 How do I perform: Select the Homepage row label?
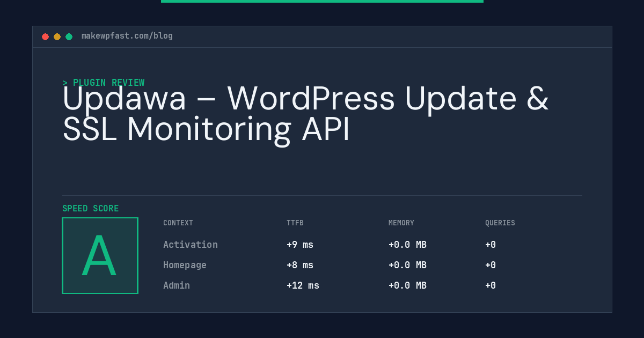tap(185, 265)
